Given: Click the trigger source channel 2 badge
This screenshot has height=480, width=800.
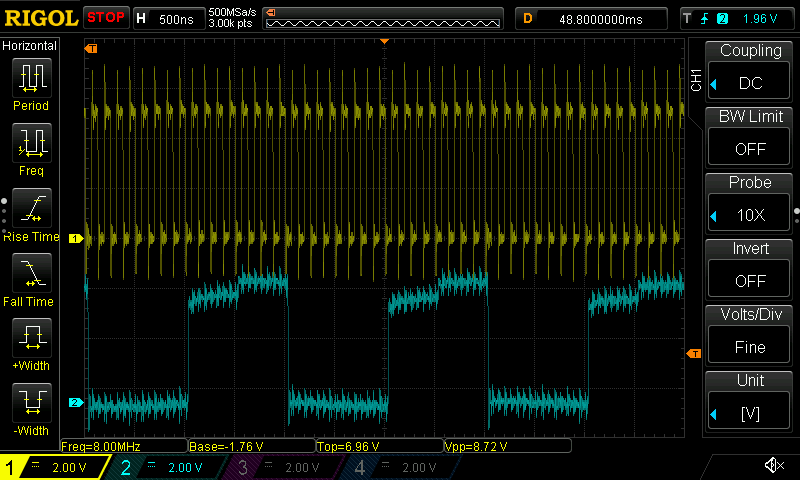Looking at the screenshot, I should 722,19.
